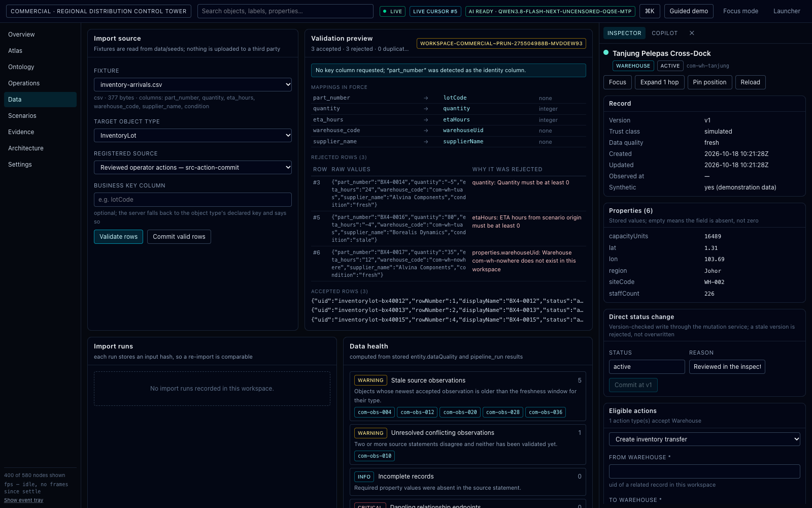Switch to the Inspector tab

click(x=624, y=33)
